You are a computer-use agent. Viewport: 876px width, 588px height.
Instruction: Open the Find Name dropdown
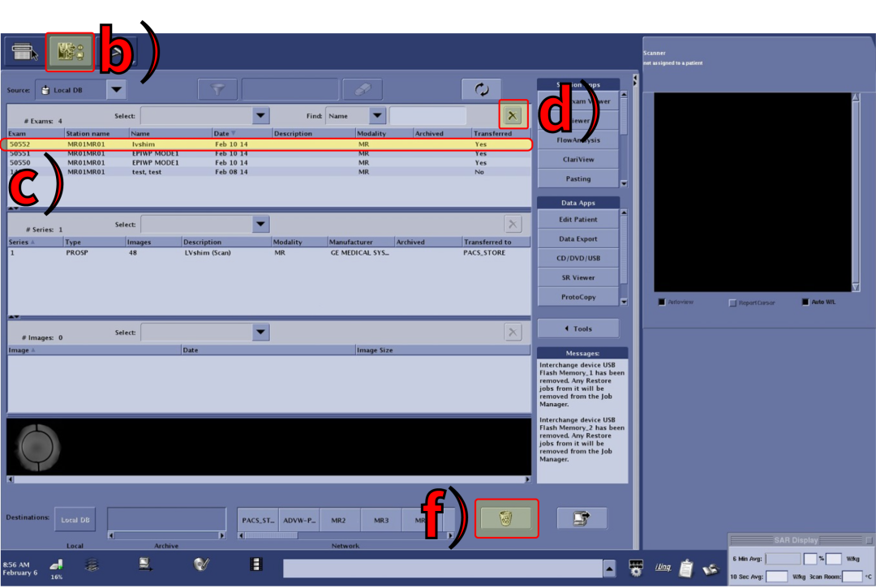click(377, 116)
